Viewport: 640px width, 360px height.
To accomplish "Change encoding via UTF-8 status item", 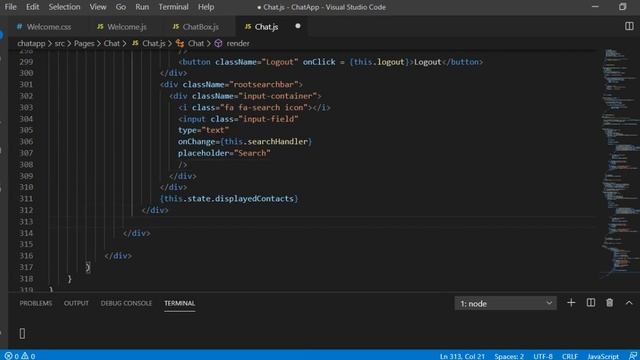I will (x=543, y=356).
